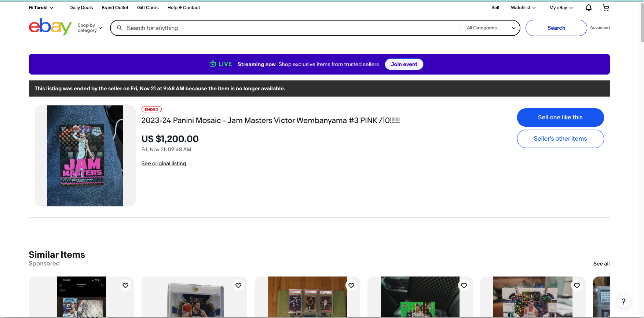Expand the Hi Tarek account menu
This screenshot has width=644, height=318.
point(41,8)
